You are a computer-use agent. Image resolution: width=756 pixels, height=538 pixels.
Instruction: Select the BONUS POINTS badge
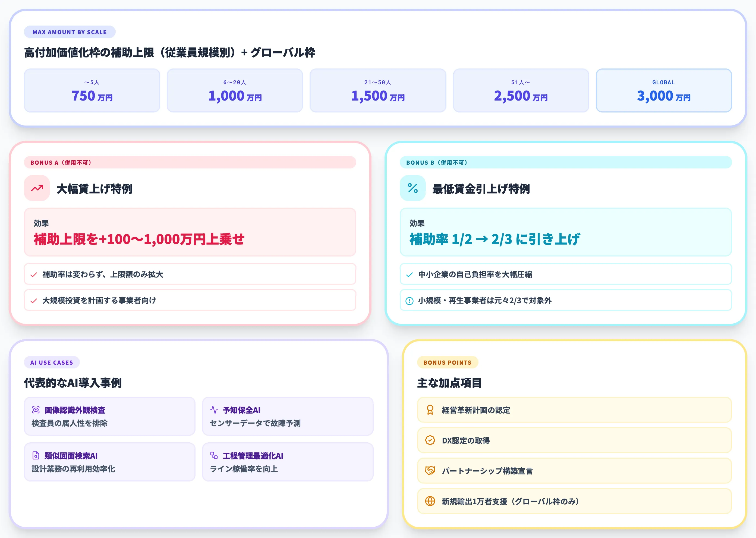448,362
